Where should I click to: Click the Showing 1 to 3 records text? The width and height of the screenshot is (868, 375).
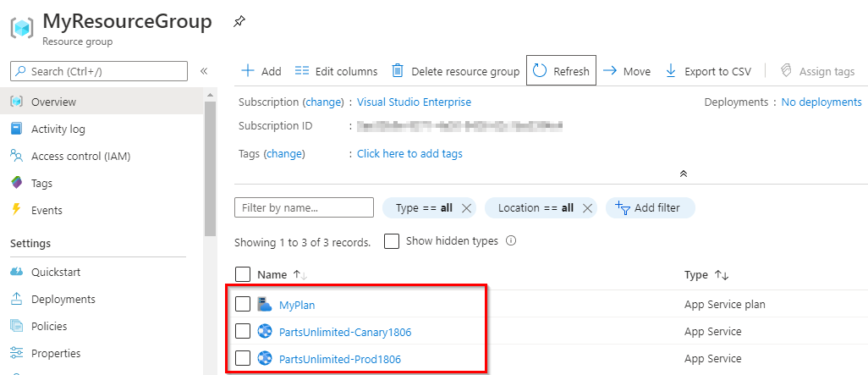302,242
